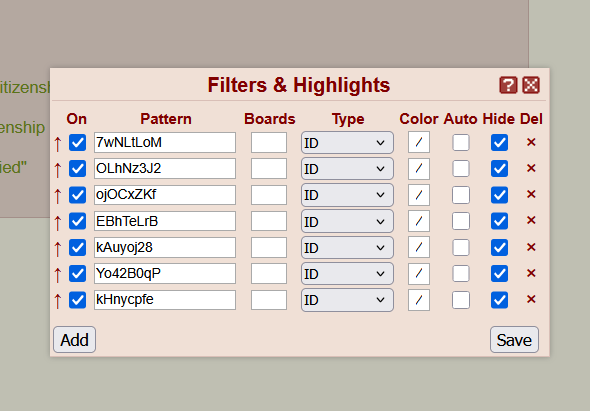
Task: Enable Auto for the ojOCxZKf filter
Action: (461, 195)
